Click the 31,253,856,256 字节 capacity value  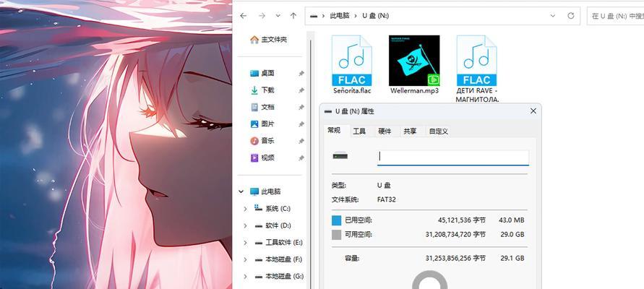[455, 258]
